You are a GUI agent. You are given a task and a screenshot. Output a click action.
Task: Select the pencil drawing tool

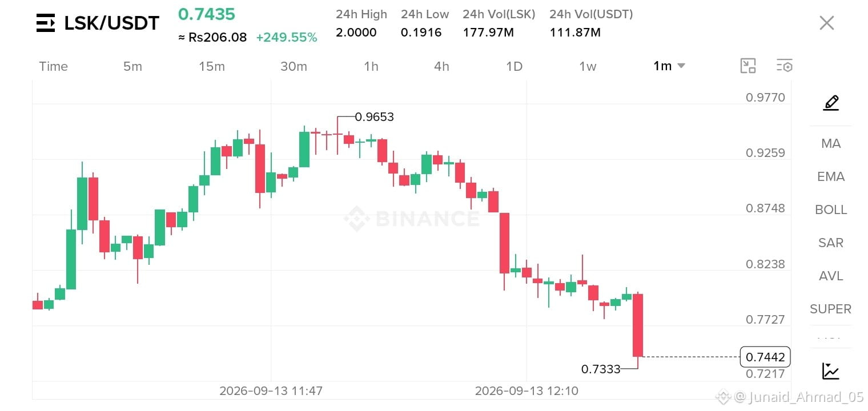(831, 103)
